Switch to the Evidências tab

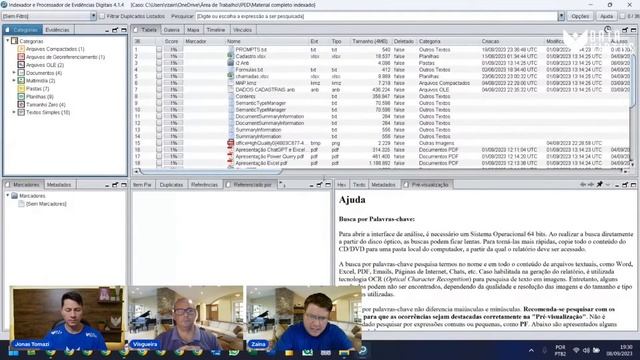58,30
